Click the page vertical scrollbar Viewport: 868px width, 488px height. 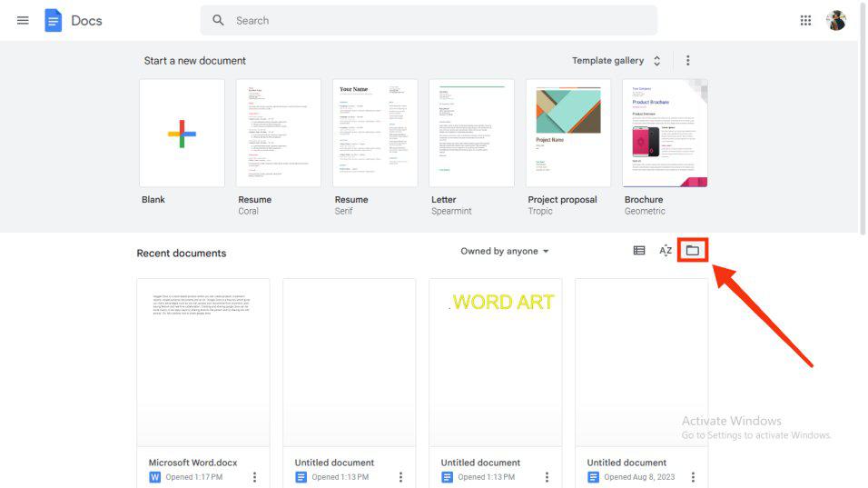click(x=863, y=117)
